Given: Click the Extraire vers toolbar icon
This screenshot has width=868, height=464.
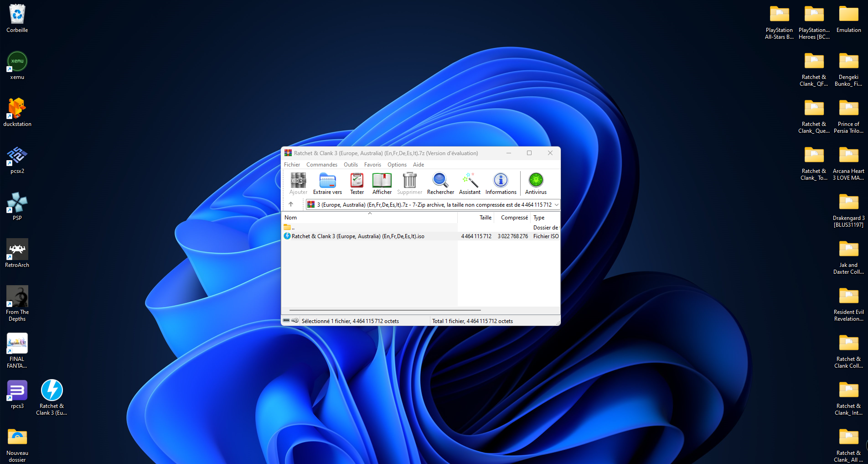Looking at the screenshot, I should tap(327, 184).
